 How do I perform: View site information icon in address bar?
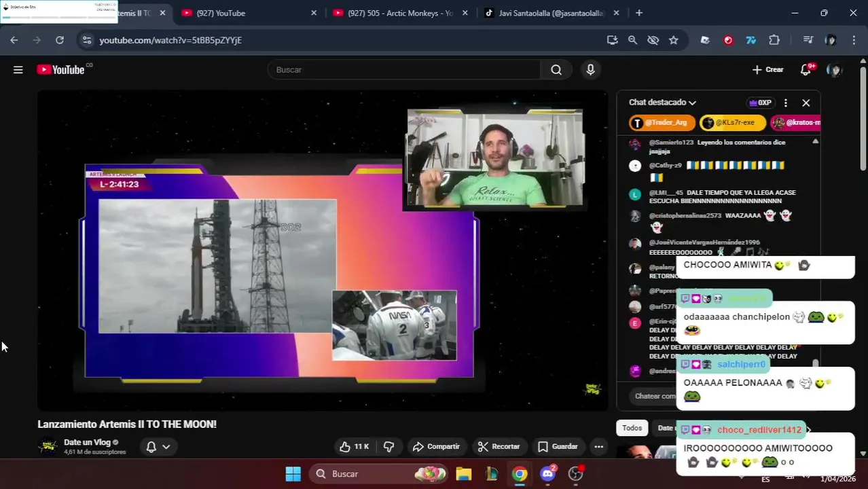coord(86,40)
